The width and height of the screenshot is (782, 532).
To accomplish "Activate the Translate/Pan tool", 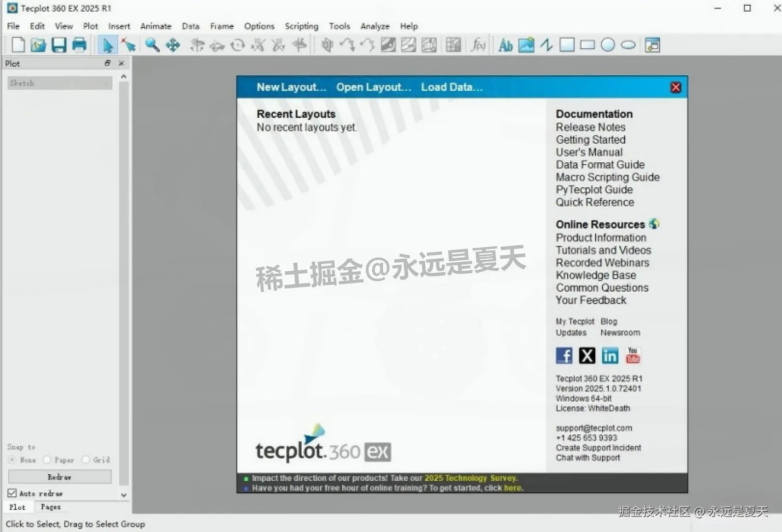I will click(172, 45).
